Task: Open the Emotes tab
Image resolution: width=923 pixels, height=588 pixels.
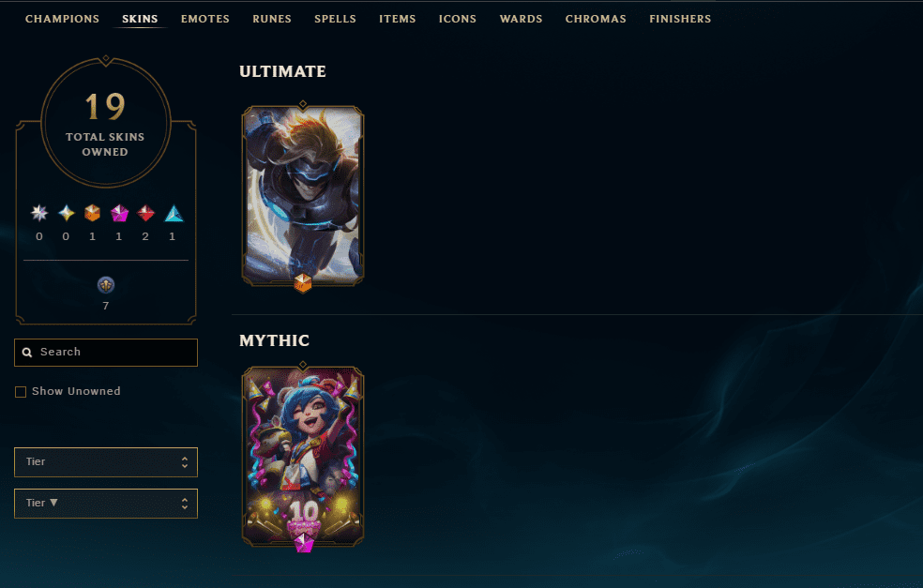Action: coord(205,19)
